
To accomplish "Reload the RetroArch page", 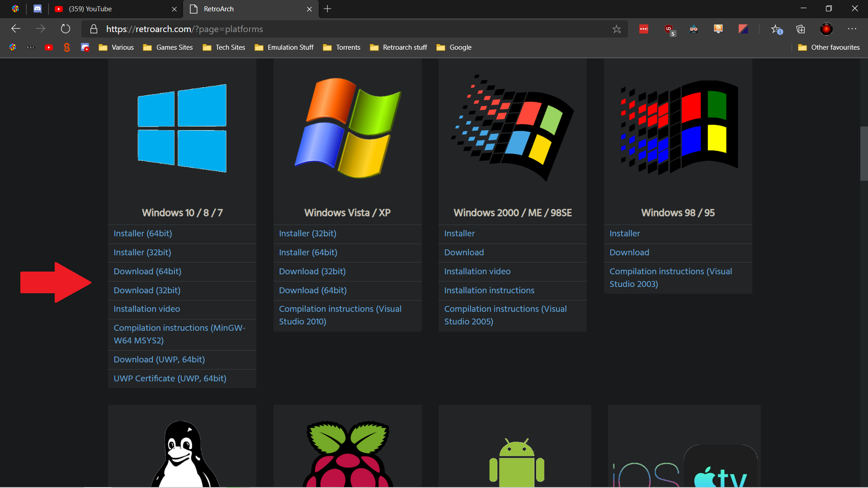I will coord(66,29).
